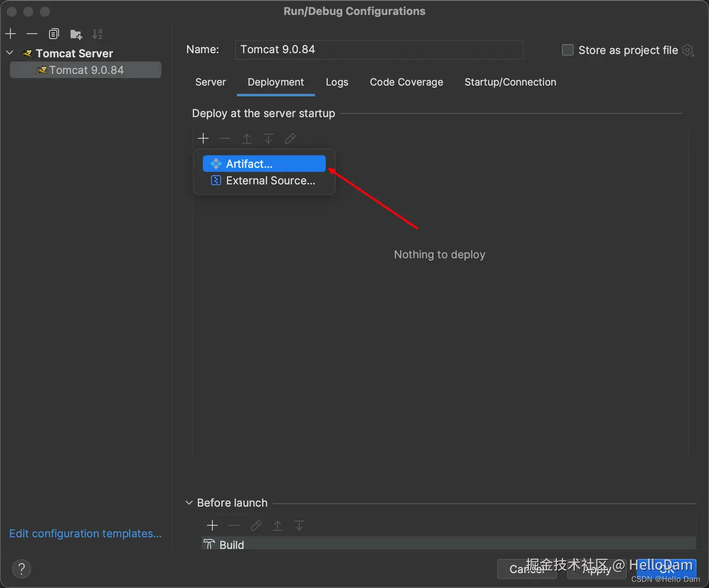Sort configurations alphabetically
Image resolution: width=709 pixels, height=588 pixels.
tap(97, 34)
